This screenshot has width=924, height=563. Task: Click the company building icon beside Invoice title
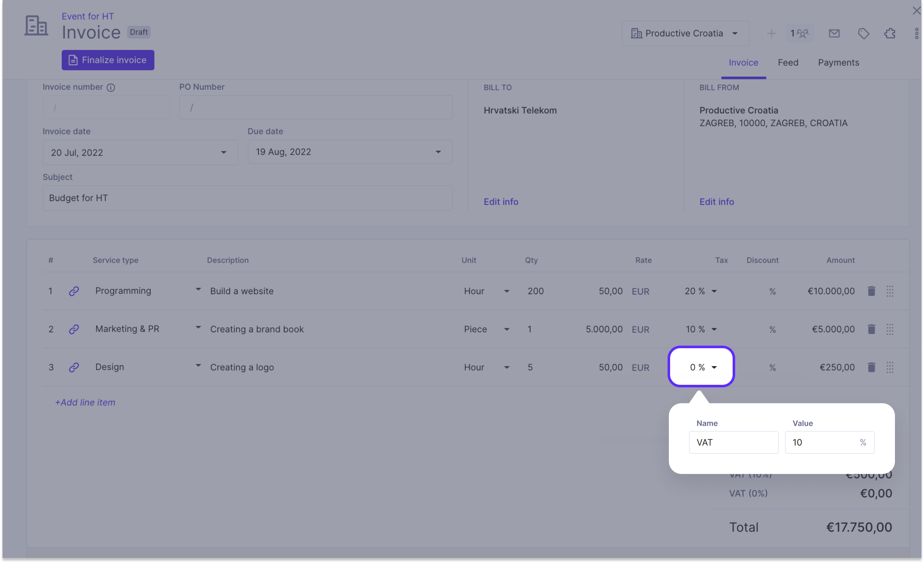click(x=36, y=26)
